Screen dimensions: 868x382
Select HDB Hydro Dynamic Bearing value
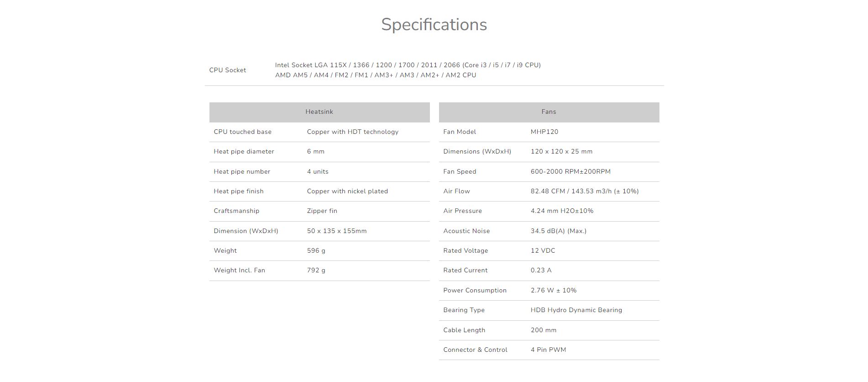(576, 310)
